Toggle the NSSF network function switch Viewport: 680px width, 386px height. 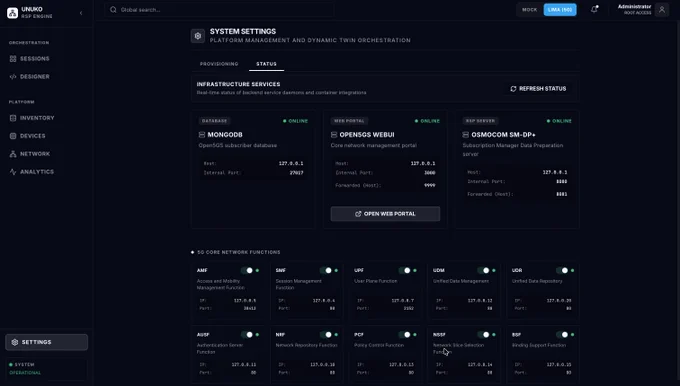[483, 334]
